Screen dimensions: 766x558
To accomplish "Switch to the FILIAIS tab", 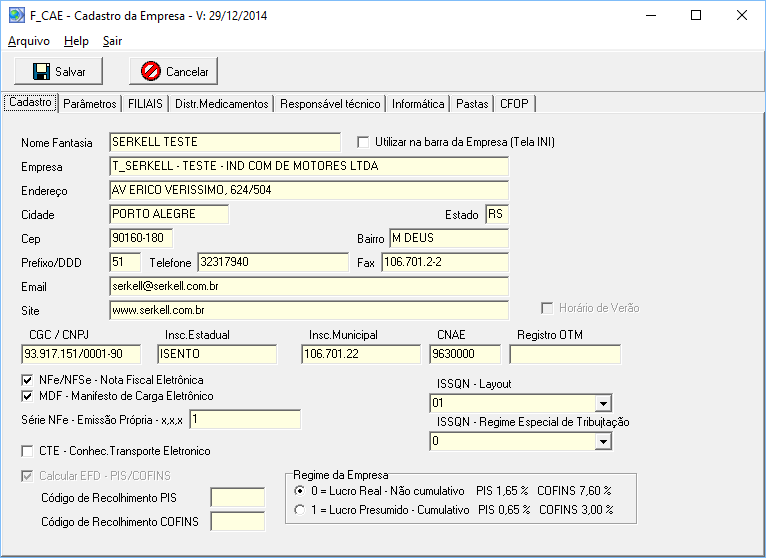I will coord(145,104).
